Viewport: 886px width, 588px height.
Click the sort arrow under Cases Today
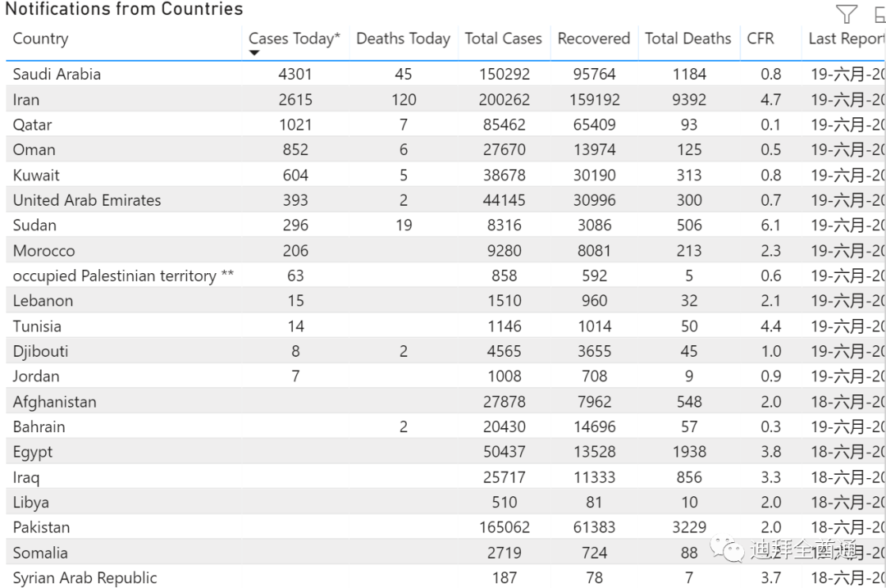pyautogui.click(x=254, y=53)
